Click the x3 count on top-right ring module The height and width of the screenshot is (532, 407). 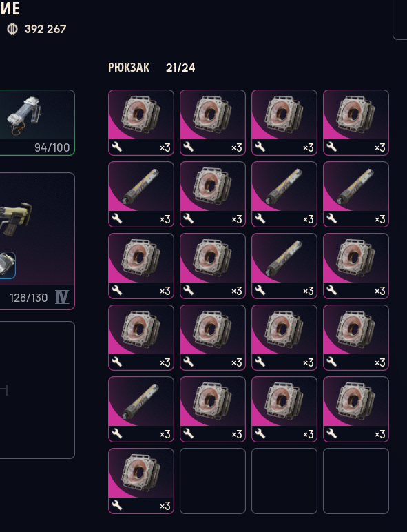[x=380, y=147]
